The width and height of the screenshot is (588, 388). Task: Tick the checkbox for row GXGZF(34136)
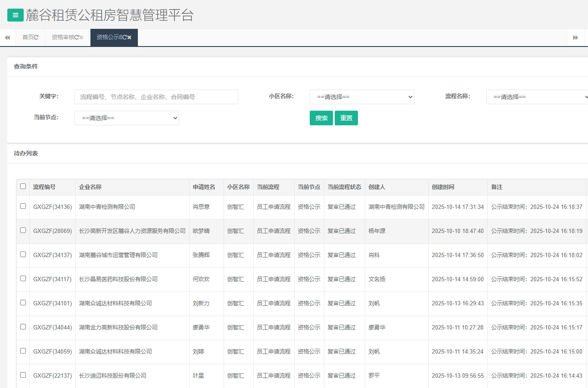23,206
